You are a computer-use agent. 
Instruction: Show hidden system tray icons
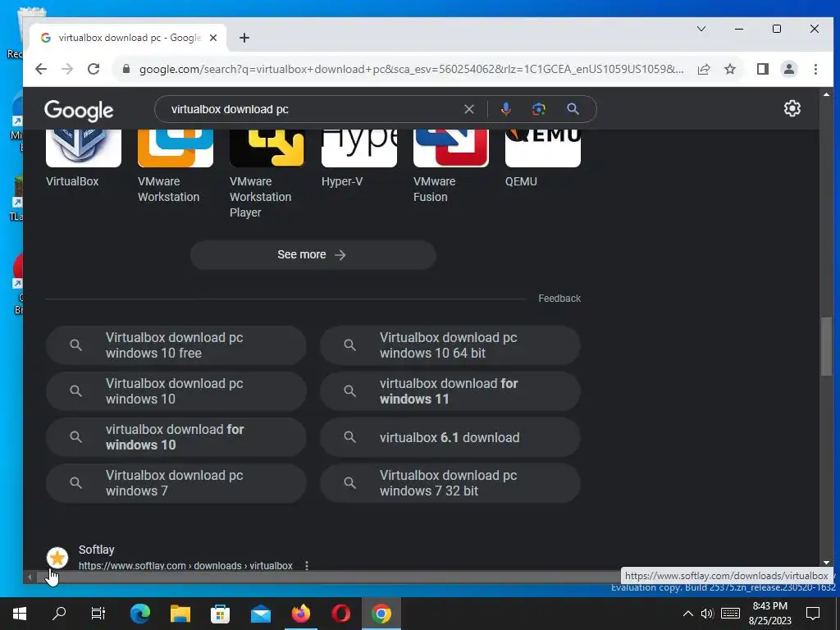(688, 614)
